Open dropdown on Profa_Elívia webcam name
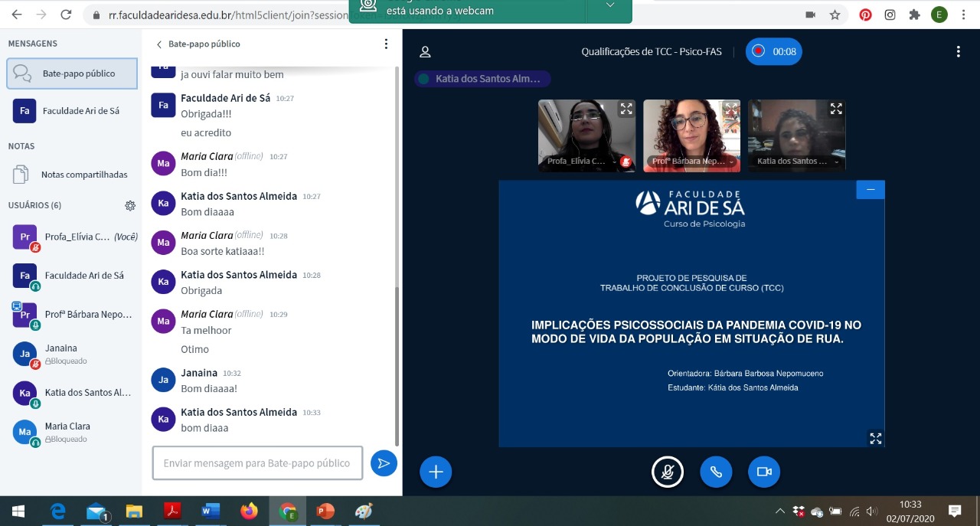 click(x=580, y=162)
